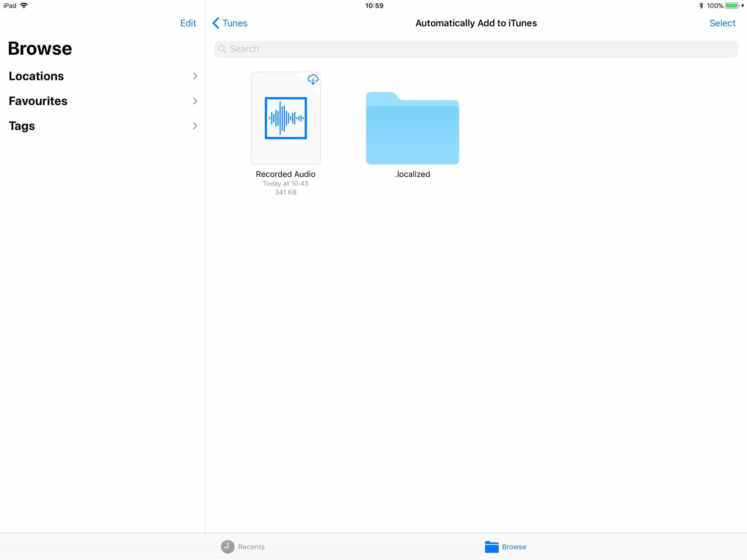Screen dimensions: 747x560
Task: Click the Search input field
Action: coord(476,49)
